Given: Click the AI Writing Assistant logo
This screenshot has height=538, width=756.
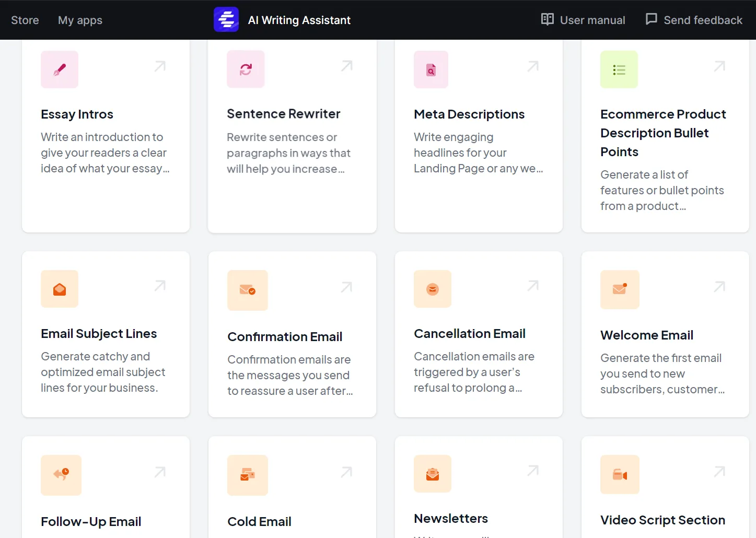Looking at the screenshot, I should click(226, 20).
